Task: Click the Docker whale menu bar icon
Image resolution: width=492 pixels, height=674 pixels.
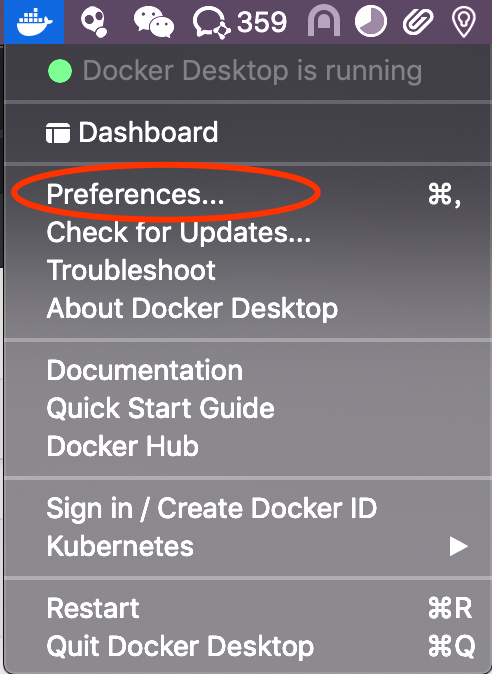Action: (x=34, y=21)
